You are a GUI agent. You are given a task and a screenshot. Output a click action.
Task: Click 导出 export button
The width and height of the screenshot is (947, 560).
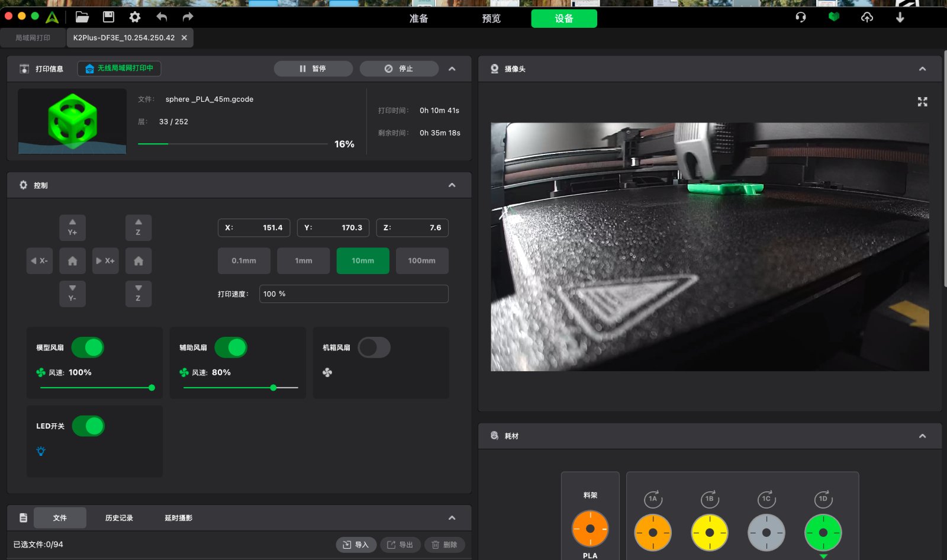[x=400, y=545]
